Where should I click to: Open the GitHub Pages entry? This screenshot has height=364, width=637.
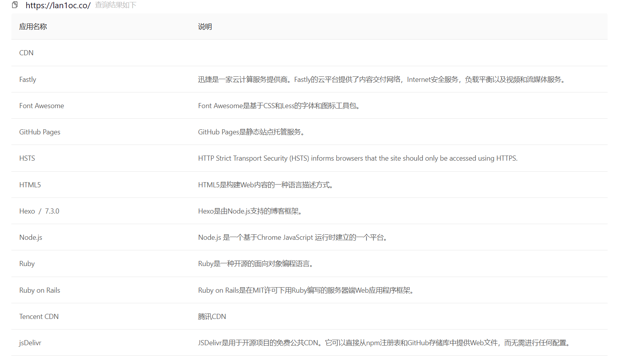40,132
